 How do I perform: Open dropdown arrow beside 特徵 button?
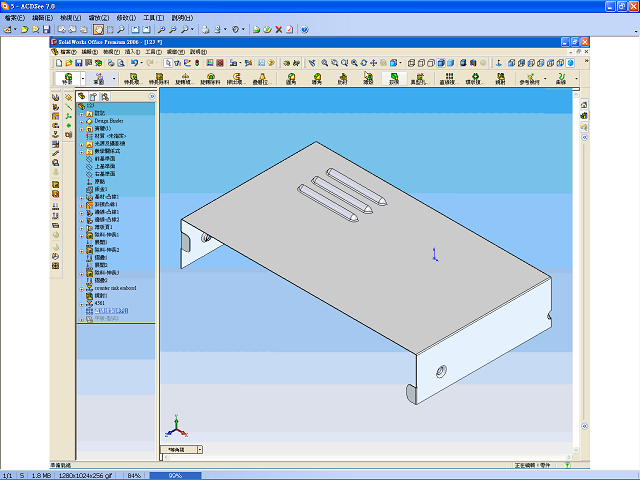[x=83, y=78]
